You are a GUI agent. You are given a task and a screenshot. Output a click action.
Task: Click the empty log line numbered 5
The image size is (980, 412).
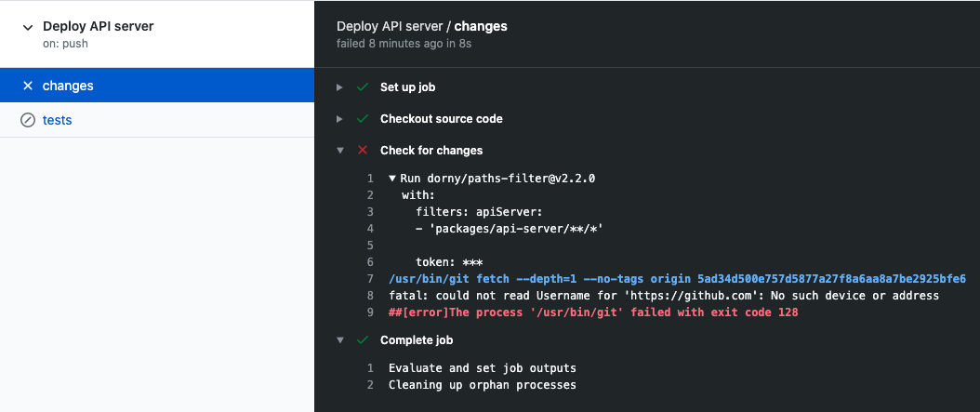coord(370,246)
